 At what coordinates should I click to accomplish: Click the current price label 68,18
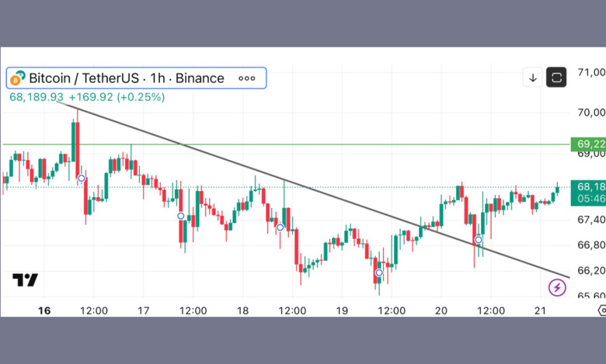[x=588, y=187]
